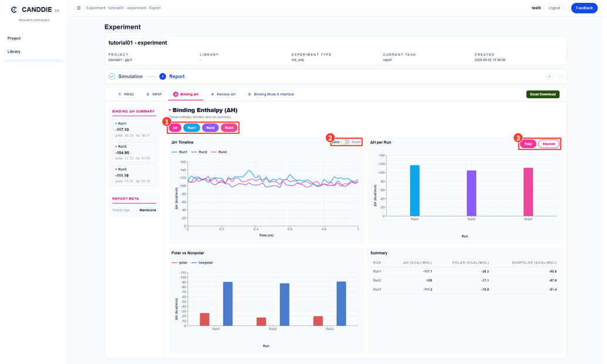Click the Run2 summary card
The width and height of the screenshot is (607, 364).
(x=134, y=153)
